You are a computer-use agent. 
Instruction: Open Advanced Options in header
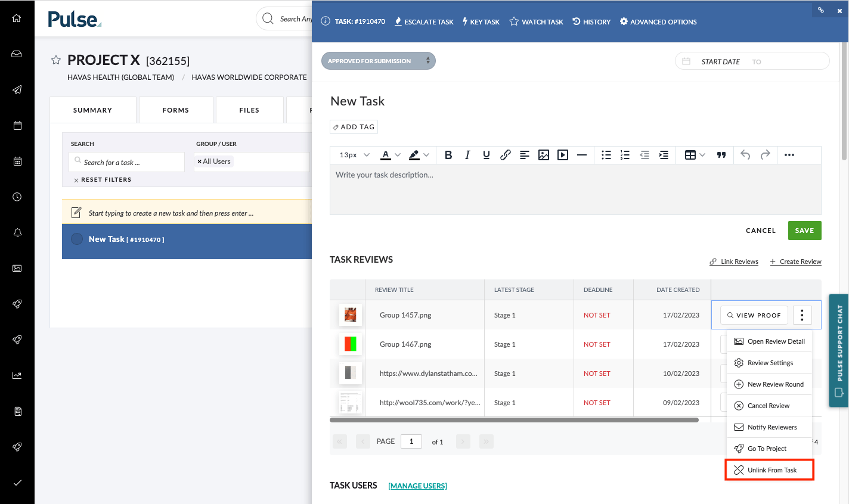[x=658, y=22]
